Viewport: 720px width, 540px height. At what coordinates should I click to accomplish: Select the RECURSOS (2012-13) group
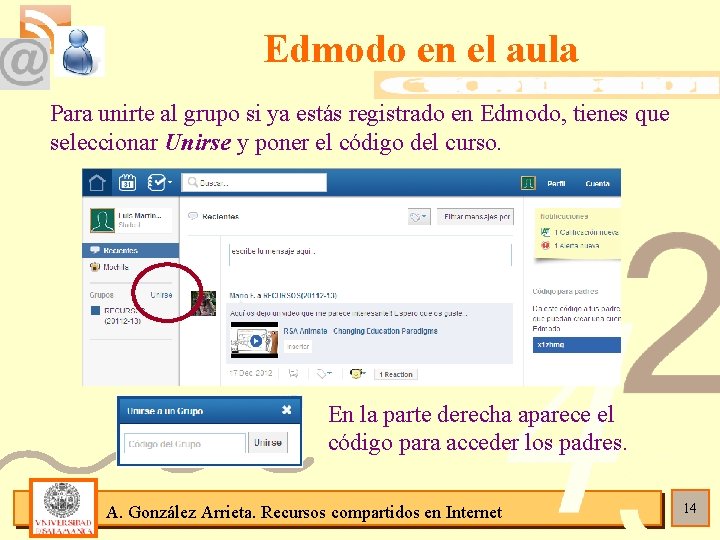122,315
